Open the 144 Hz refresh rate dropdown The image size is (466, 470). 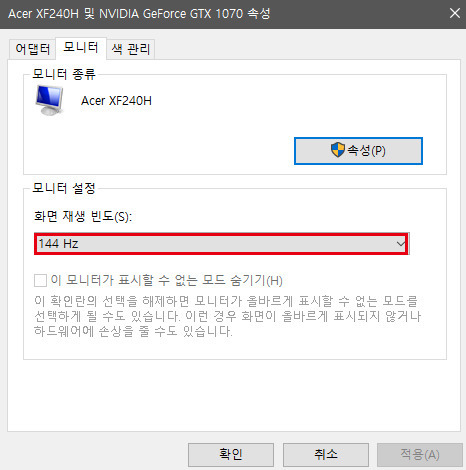[x=222, y=244]
